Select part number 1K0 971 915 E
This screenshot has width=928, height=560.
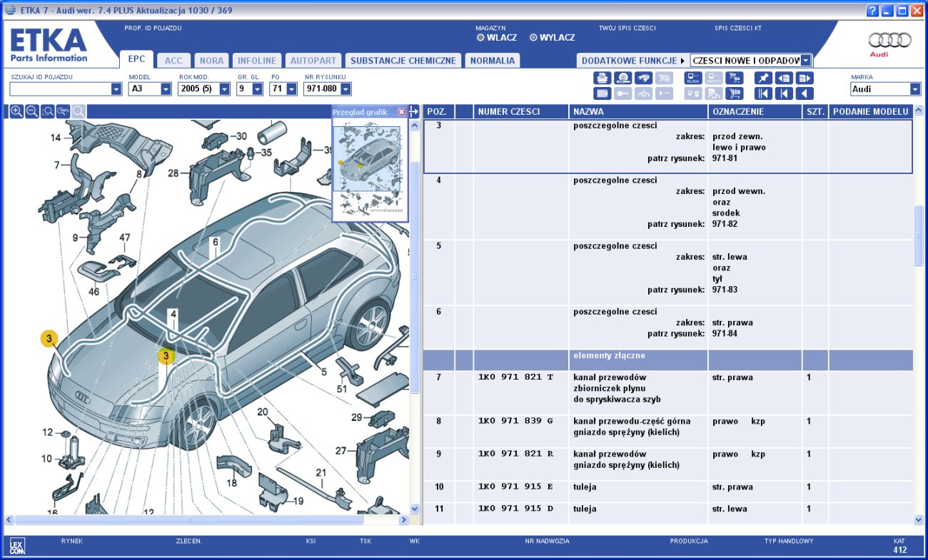515,487
